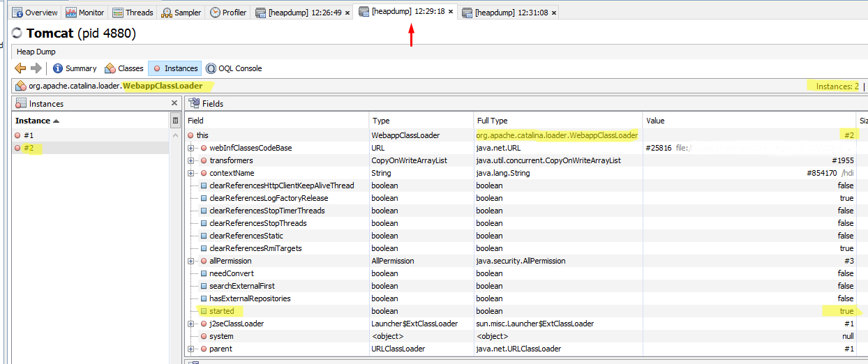This screenshot has height=364, width=868.
Task: Switch to the Monitor tab
Action: [x=86, y=13]
